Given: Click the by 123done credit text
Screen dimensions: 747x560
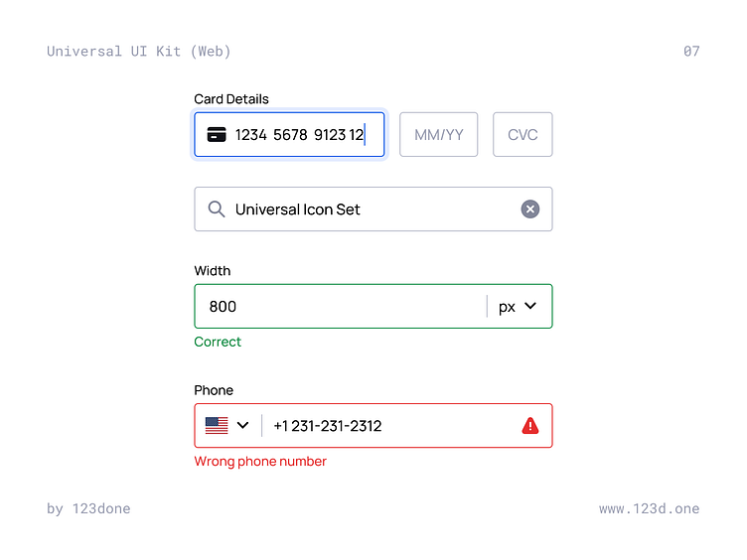Looking at the screenshot, I should tap(88, 508).
